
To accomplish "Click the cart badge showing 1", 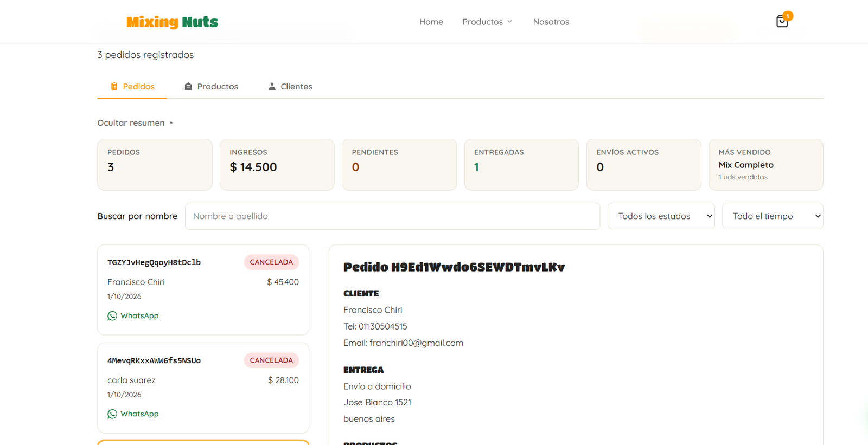I will pyautogui.click(x=788, y=16).
